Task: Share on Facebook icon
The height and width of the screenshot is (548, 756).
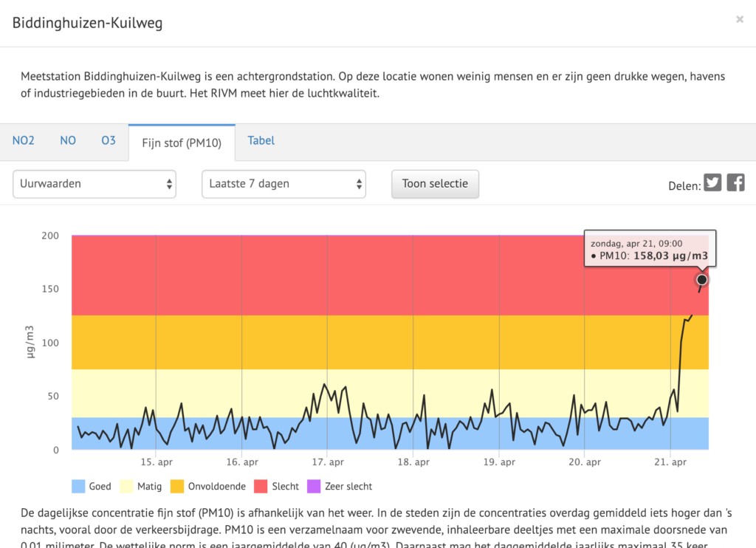Action: click(x=735, y=183)
